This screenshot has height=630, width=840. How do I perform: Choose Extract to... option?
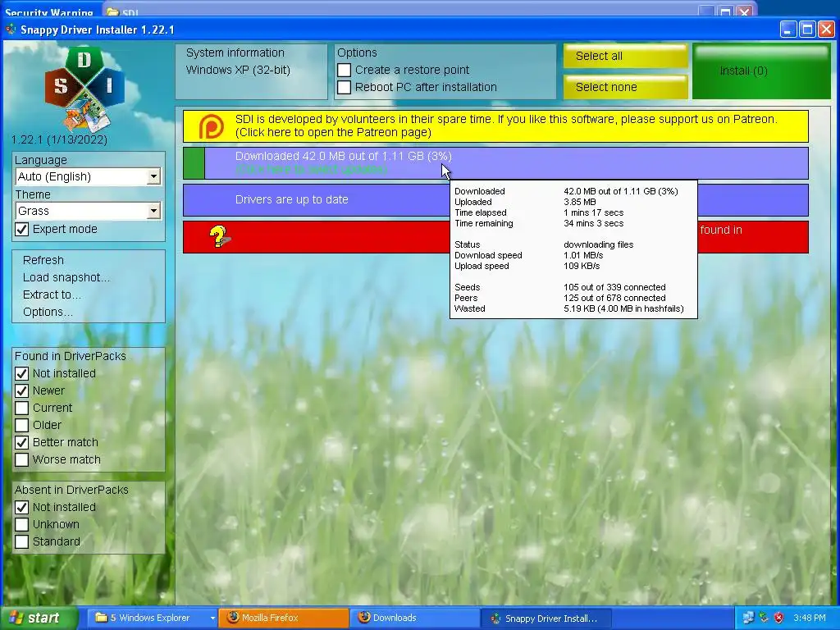[52, 294]
